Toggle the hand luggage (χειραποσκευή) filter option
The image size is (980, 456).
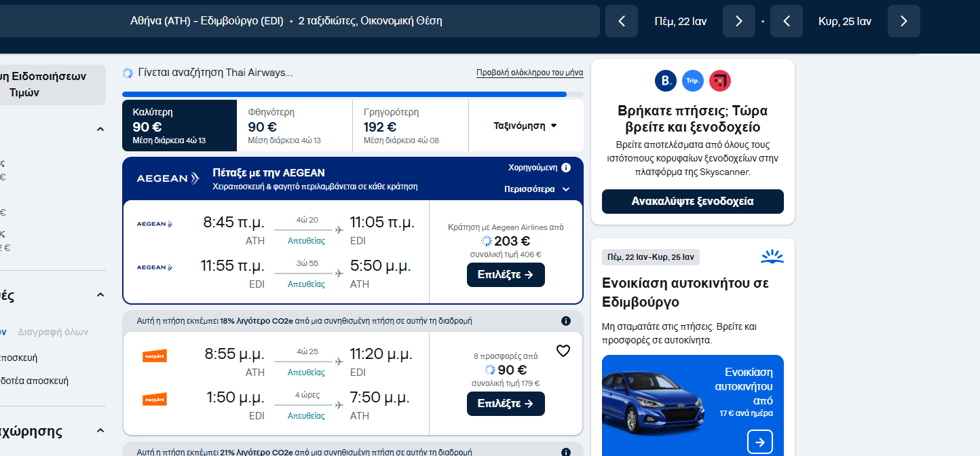point(19,358)
